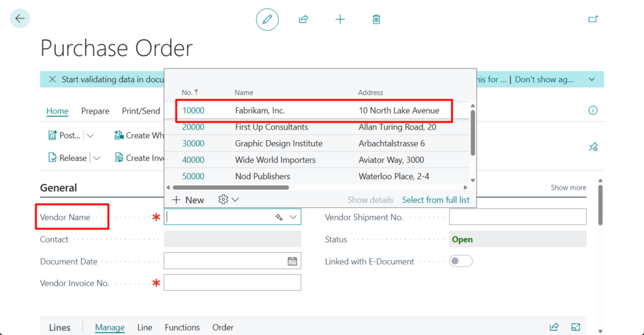Toggle the Linked with E-Document switch
Viewport: 644px width, 335px height.
point(461,261)
